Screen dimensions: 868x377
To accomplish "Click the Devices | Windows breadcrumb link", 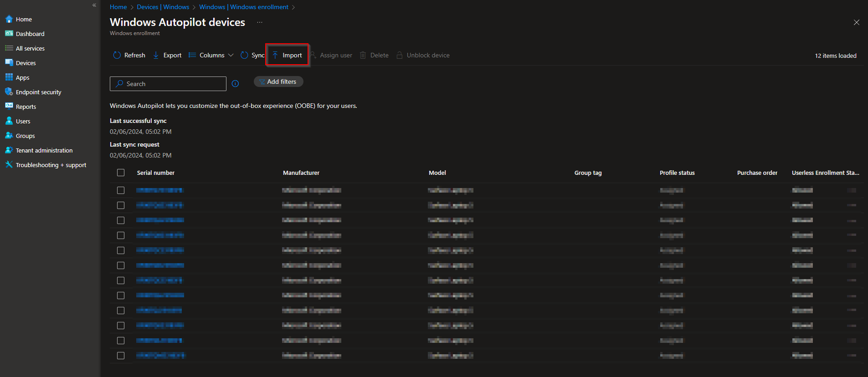I will pos(163,7).
